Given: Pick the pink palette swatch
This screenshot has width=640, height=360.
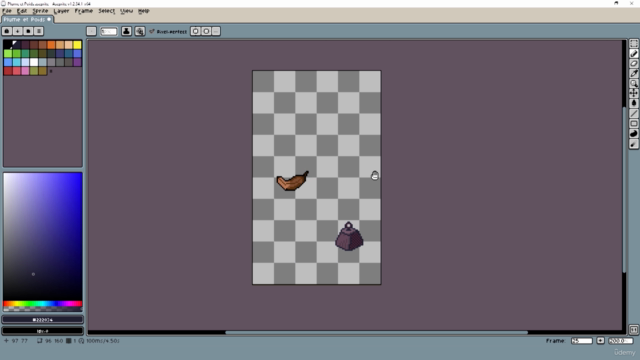Looking at the screenshot, I should pyautogui.click(x=25, y=71).
